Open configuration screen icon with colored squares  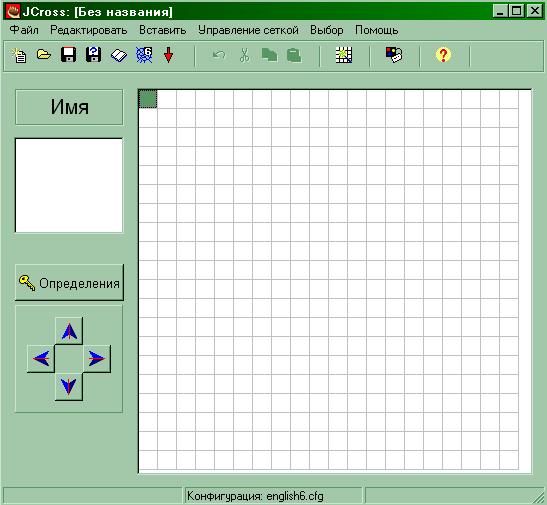(394, 55)
